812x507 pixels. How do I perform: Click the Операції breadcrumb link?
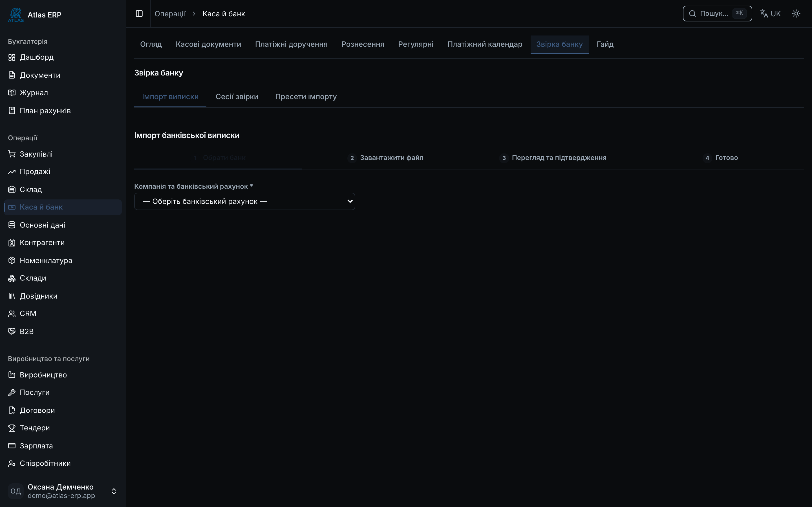(x=170, y=14)
